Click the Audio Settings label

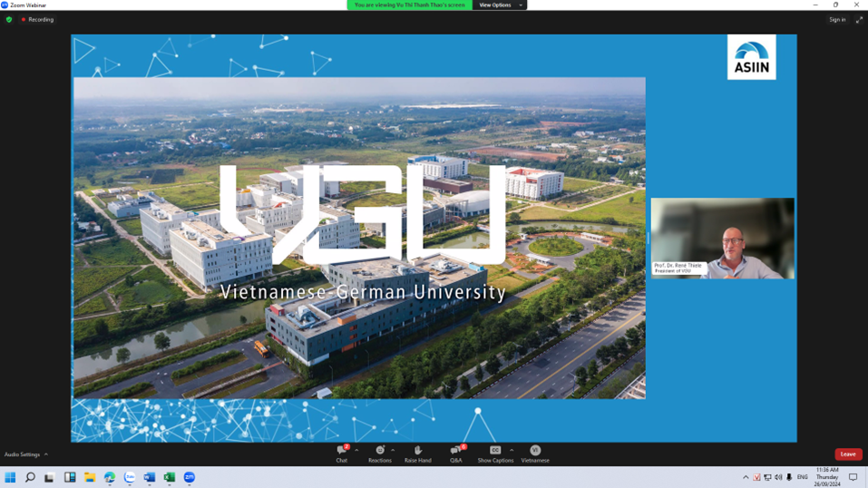(22, 454)
